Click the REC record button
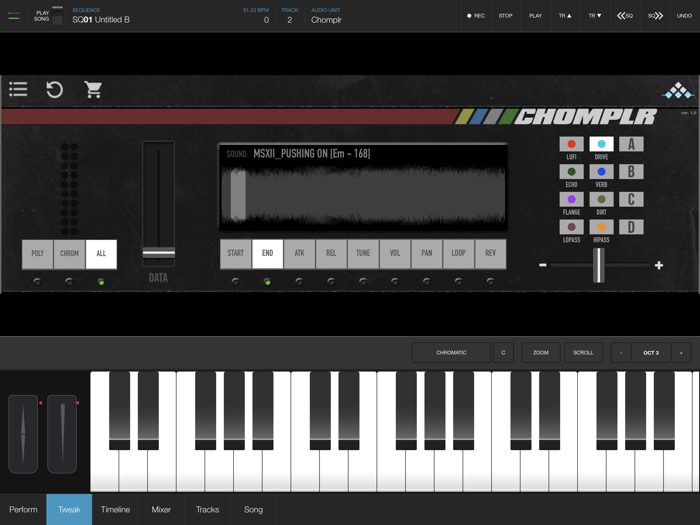 coord(476,16)
